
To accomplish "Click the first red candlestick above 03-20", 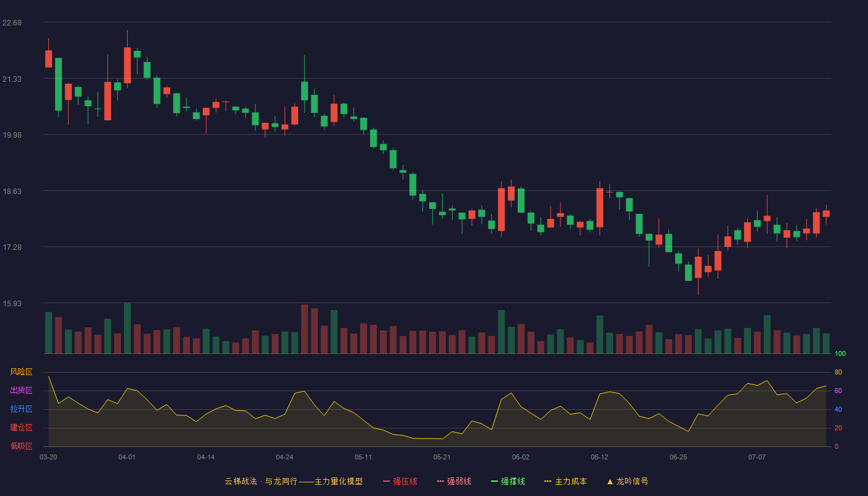I will pyautogui.click(x=48, y=59).
